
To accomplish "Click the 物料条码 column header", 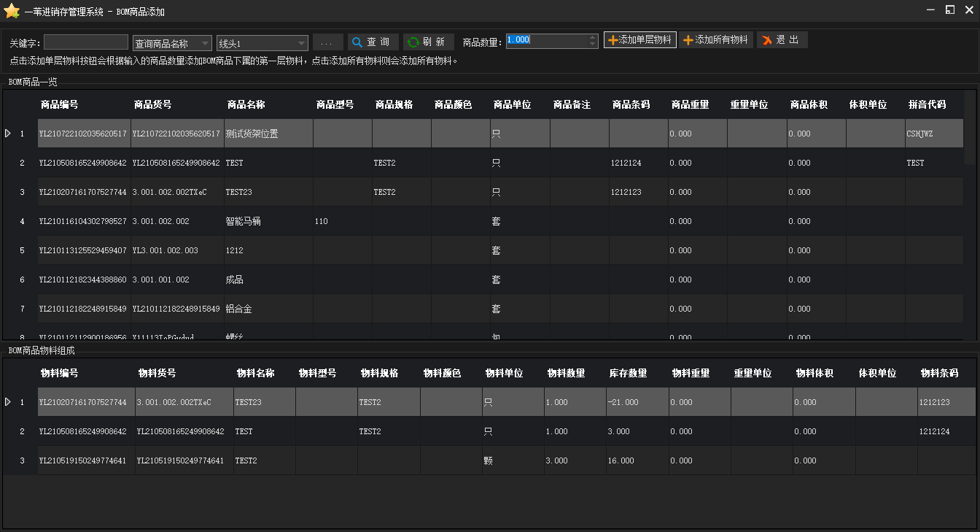I will 940,373.
